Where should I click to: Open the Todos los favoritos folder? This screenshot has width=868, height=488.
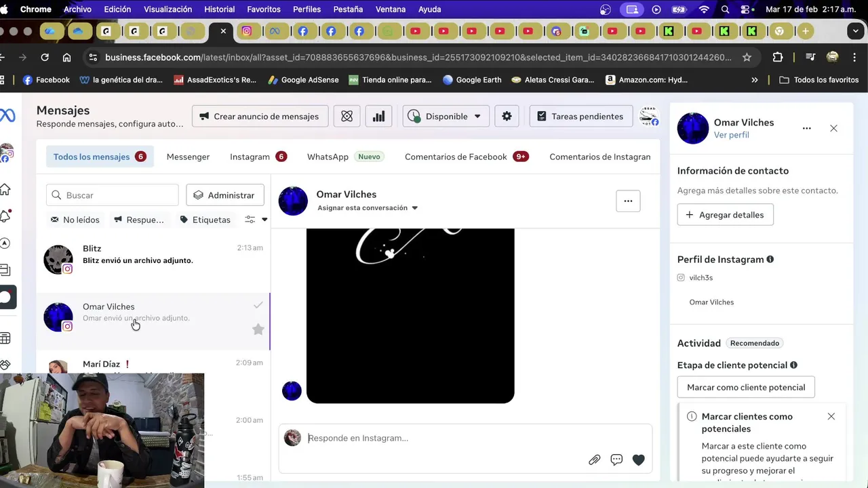click(x=819, y=80)
